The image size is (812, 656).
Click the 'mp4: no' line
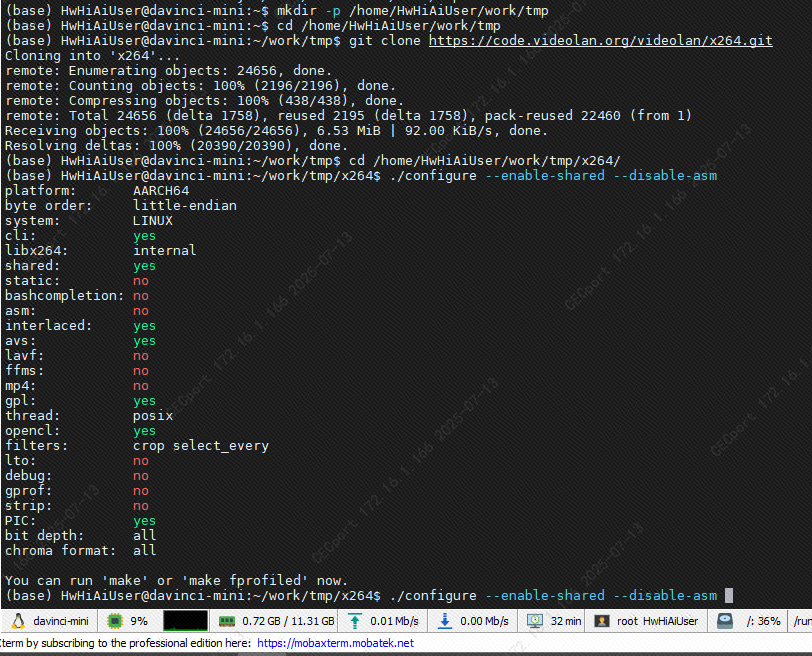coord(77,386)
